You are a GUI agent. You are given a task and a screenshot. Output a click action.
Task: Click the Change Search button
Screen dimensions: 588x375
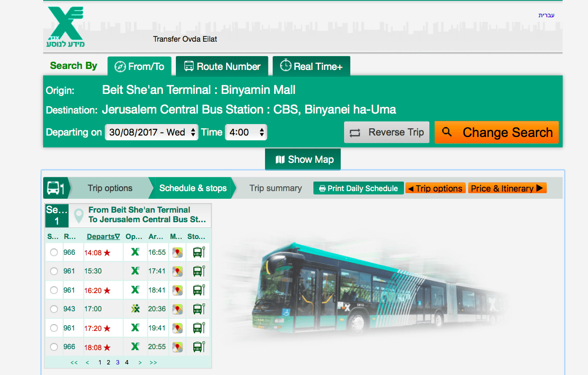pos(496,133)
